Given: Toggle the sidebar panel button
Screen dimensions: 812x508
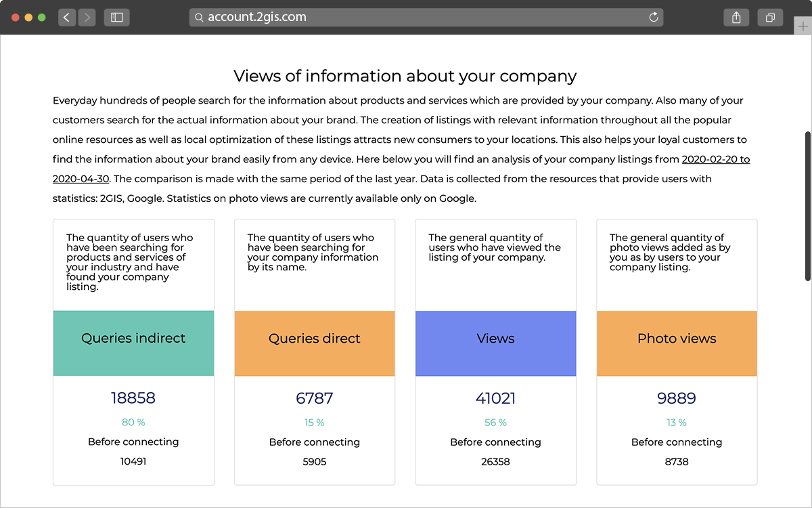Looking at the screenshot, I should coord(117,18).
